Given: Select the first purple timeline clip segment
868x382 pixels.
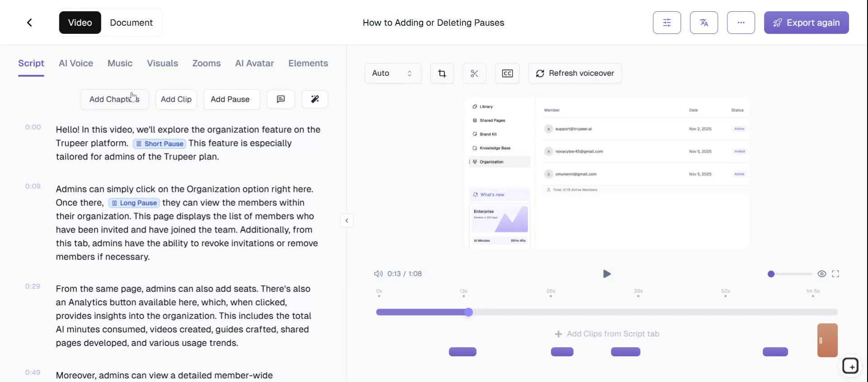Looking at the screenshot, I should 462,352.
